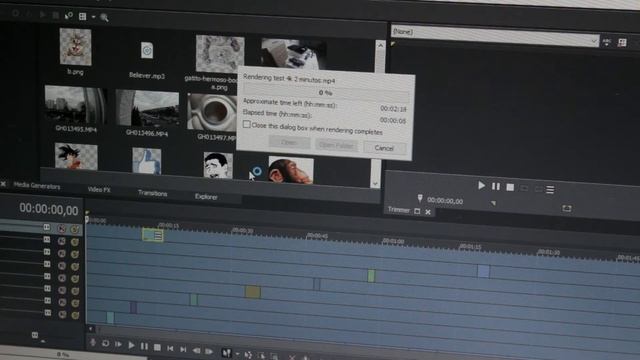
Task: Click the timeline Stop button
Action: tap(157, 347)
